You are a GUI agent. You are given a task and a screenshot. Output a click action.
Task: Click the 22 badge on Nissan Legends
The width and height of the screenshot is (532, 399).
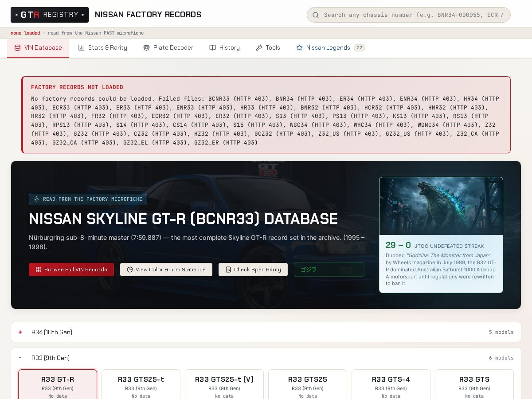(360, 48)
